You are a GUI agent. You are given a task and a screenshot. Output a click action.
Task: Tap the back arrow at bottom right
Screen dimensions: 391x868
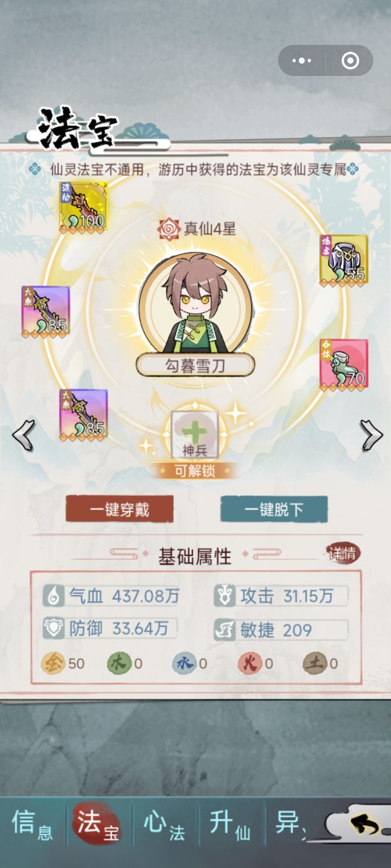tap(365, 825)
